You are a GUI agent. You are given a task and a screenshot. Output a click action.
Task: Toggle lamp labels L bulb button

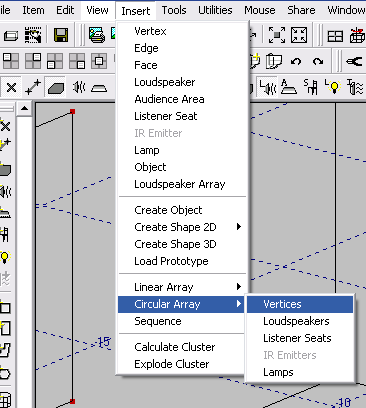(x=333, y=87)
